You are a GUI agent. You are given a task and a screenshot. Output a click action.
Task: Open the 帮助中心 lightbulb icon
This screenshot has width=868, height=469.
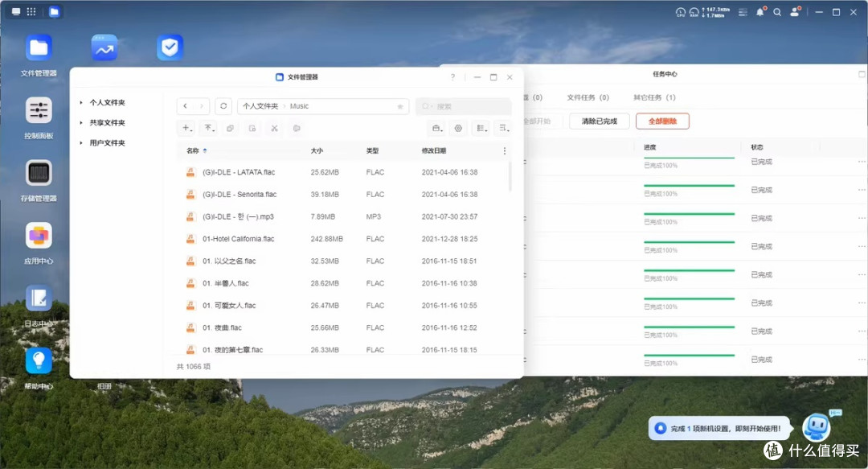pyautogui.click(x=39, y=361)
